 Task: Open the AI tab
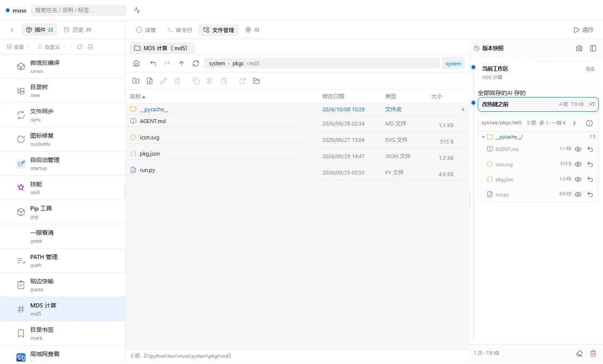[x=253, y=30]
